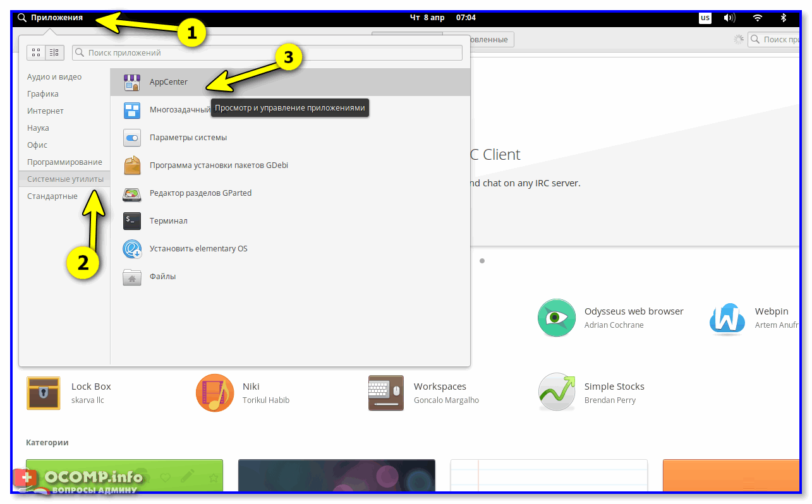Screen dimensions: 812x504
Task: Open the Files application
Action: point(162,277)
